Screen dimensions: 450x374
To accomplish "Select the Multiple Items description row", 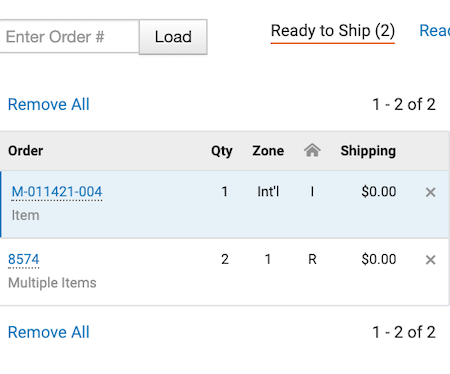I will click(x=52, y=283).
